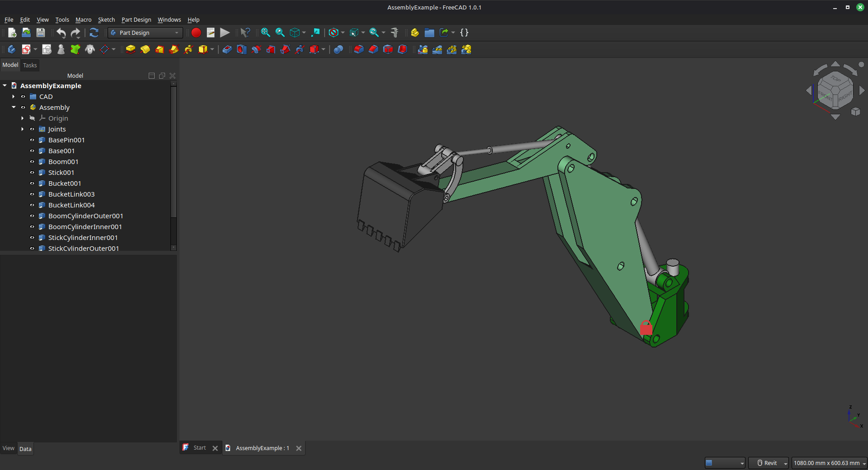Click the Refresh recompute icon

click(x=94, y=33)
